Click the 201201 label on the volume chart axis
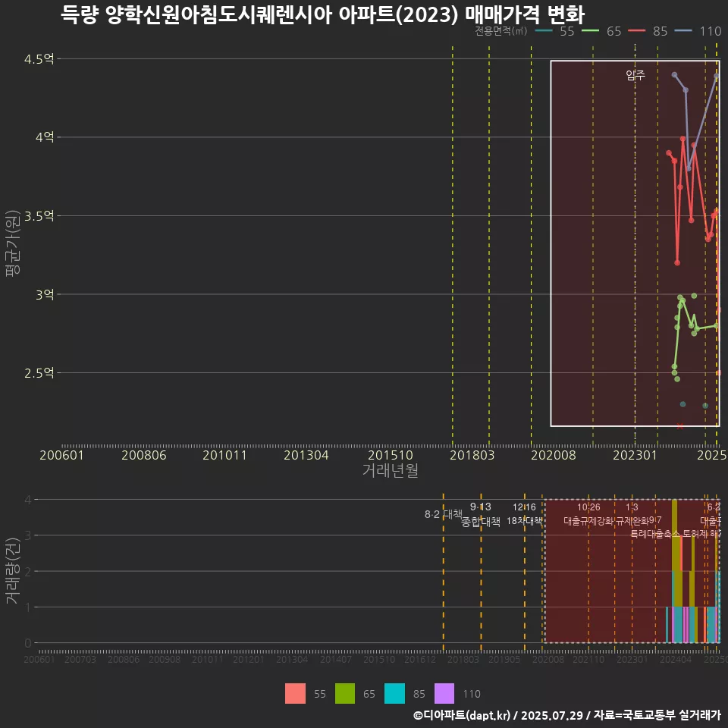The width and height of the screenshot is (728, 728). click(x=249, y=659)
